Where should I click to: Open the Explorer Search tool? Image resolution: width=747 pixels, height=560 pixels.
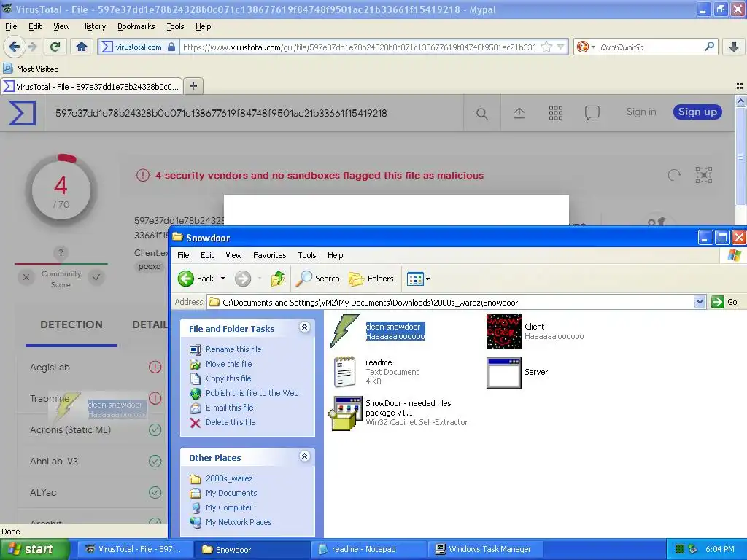pyautogui.click(x=318, y=279)
